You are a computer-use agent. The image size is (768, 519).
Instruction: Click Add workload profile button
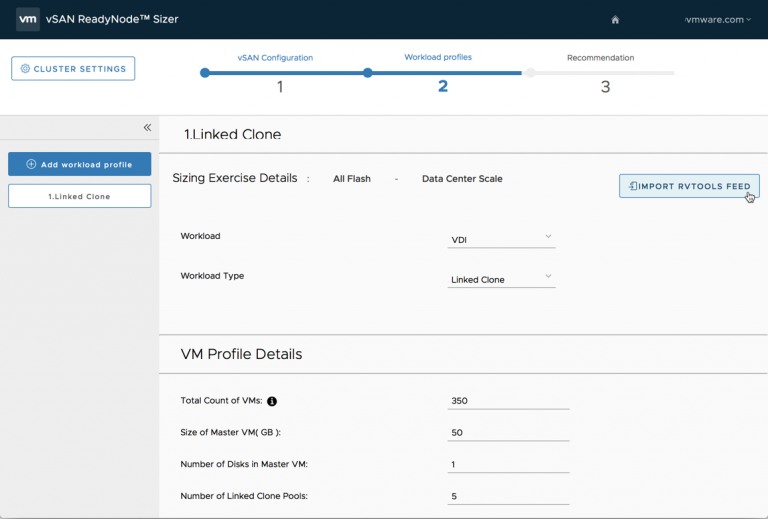[79, 164]
